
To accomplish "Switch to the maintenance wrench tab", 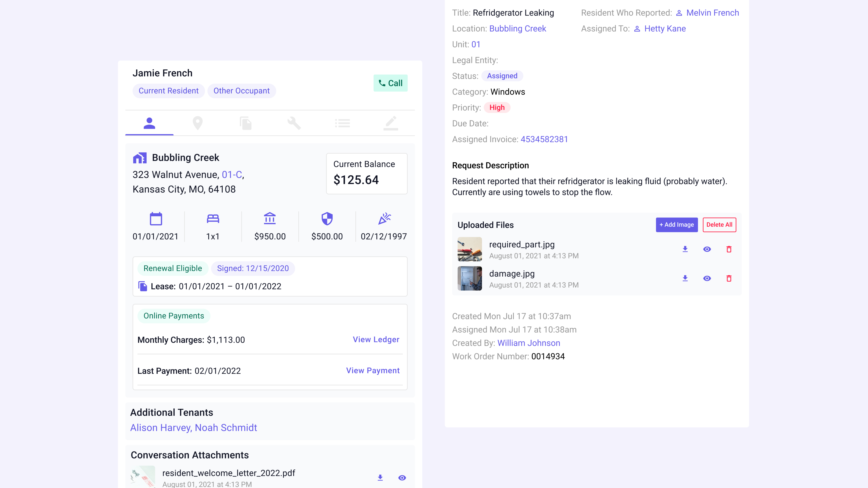I will tap(294, 123).
